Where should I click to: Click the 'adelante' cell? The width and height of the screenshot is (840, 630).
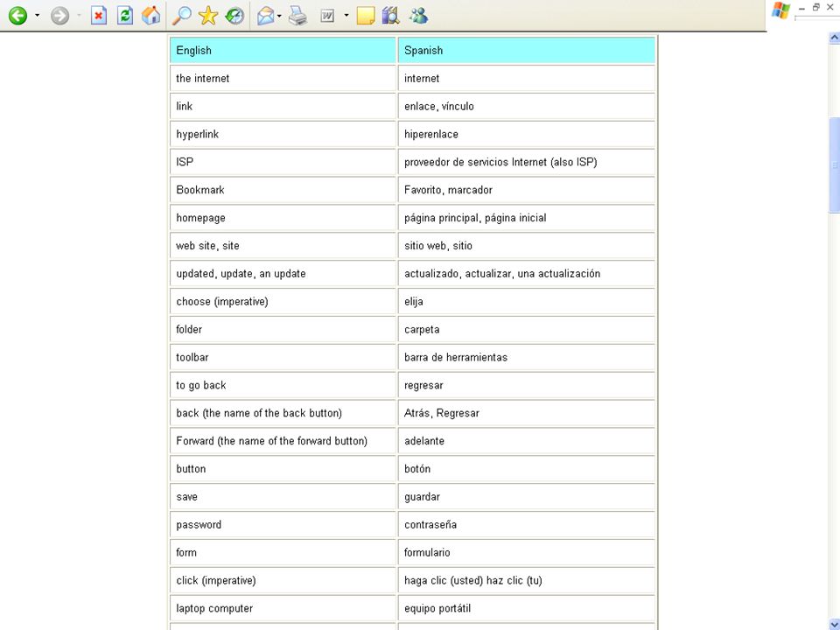coord(527,440)
